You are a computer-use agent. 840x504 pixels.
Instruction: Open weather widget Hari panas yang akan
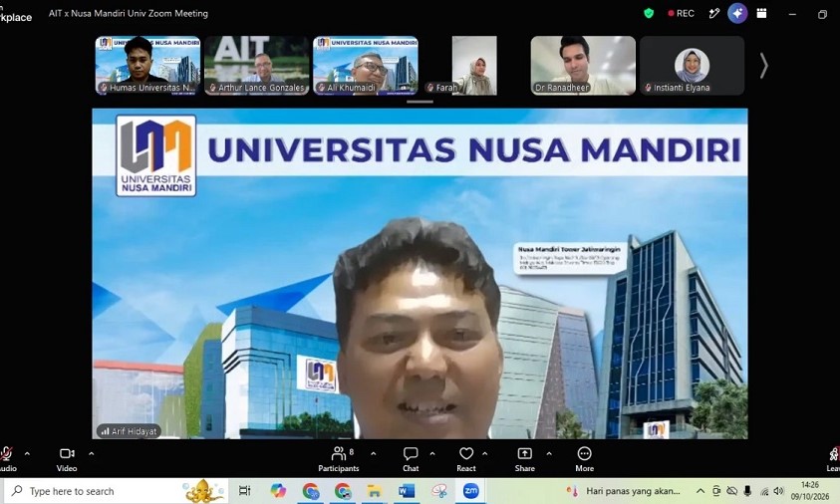click(x=624, y=491)
